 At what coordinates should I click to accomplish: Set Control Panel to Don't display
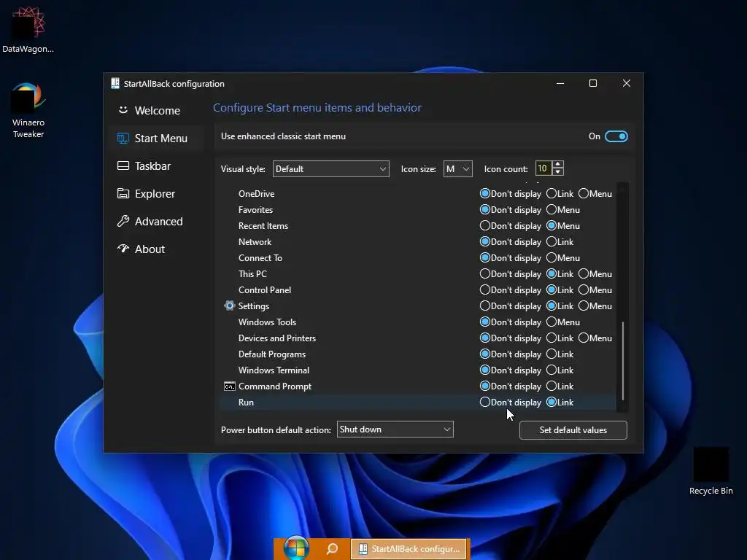click(511, 290)
